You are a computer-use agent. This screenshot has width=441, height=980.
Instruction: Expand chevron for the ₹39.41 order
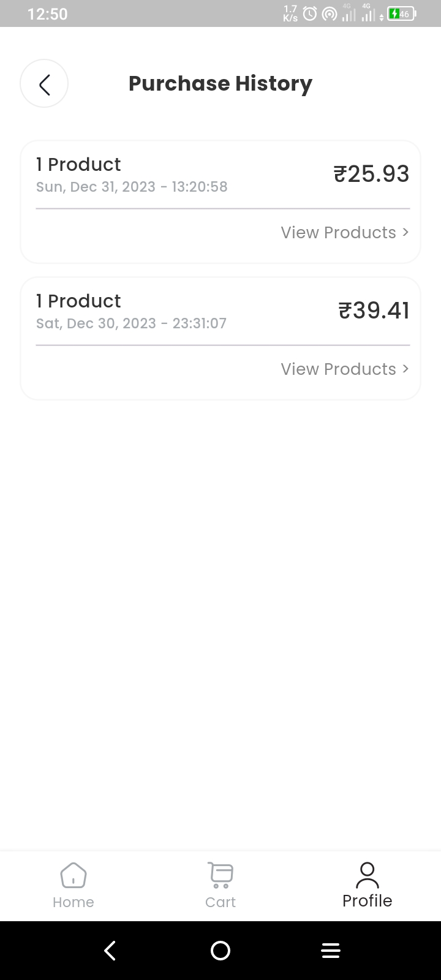pos(405,369)
